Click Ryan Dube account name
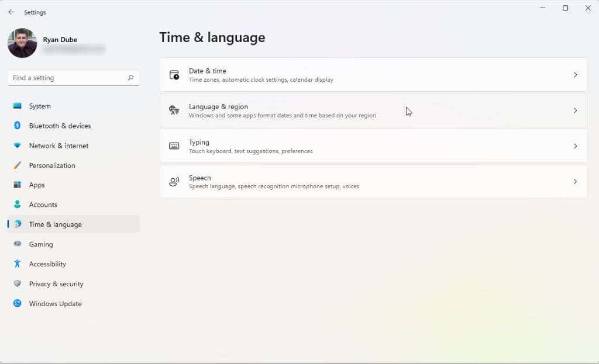The height and width of the screenshot is (364, 599). point(60,40)
